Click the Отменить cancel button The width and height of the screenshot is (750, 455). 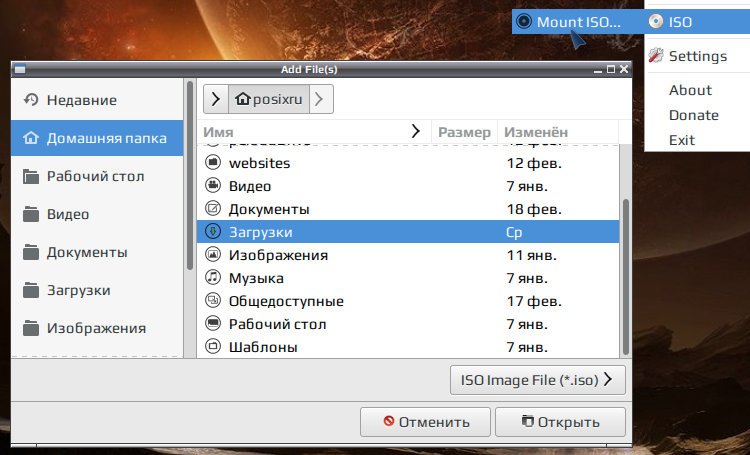pyautogui.click(x=425, y=422)
